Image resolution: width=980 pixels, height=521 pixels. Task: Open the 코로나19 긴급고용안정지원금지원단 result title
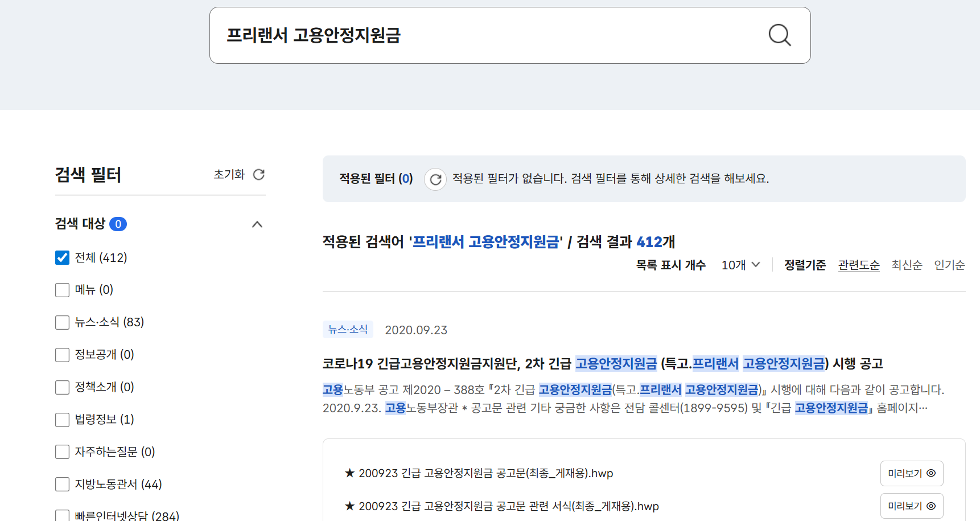[x=603, y=363]
